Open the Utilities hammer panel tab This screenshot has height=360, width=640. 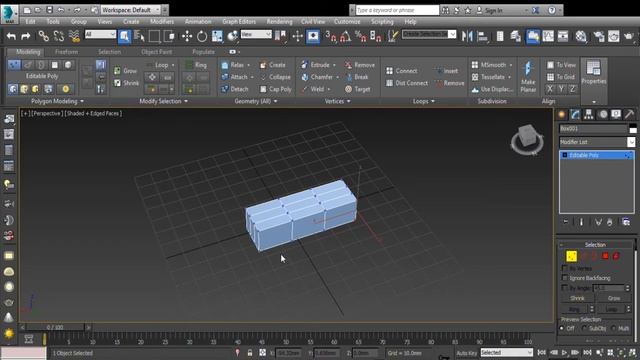click(x=629, y=115)
